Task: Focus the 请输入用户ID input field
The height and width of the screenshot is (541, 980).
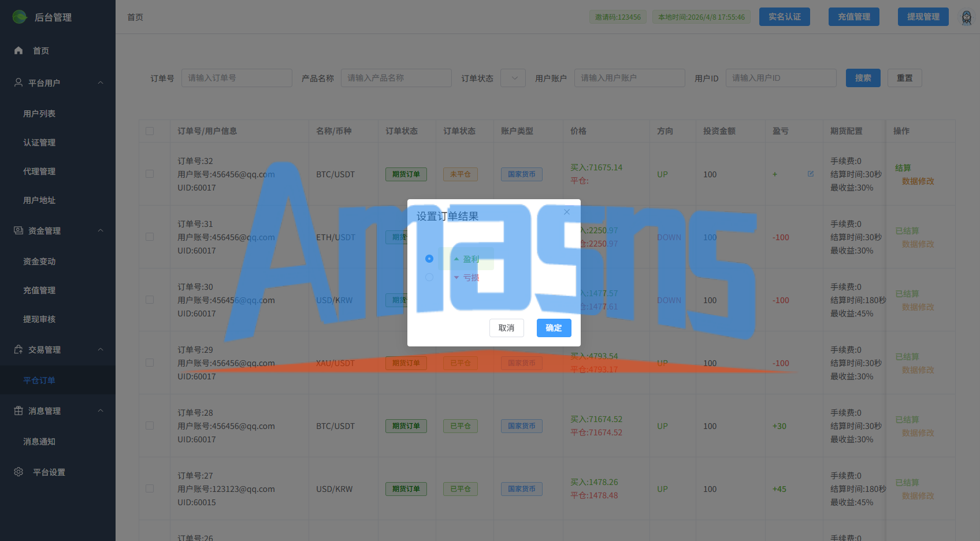Action: coord(781,78)
